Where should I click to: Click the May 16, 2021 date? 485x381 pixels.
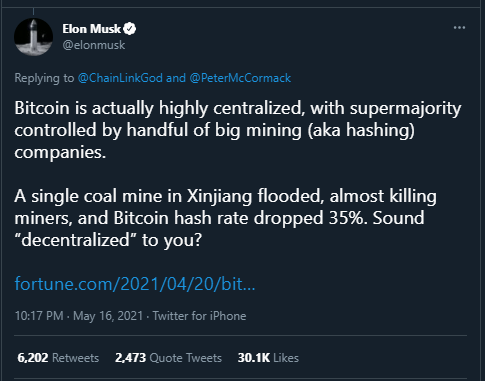point(108,316)
